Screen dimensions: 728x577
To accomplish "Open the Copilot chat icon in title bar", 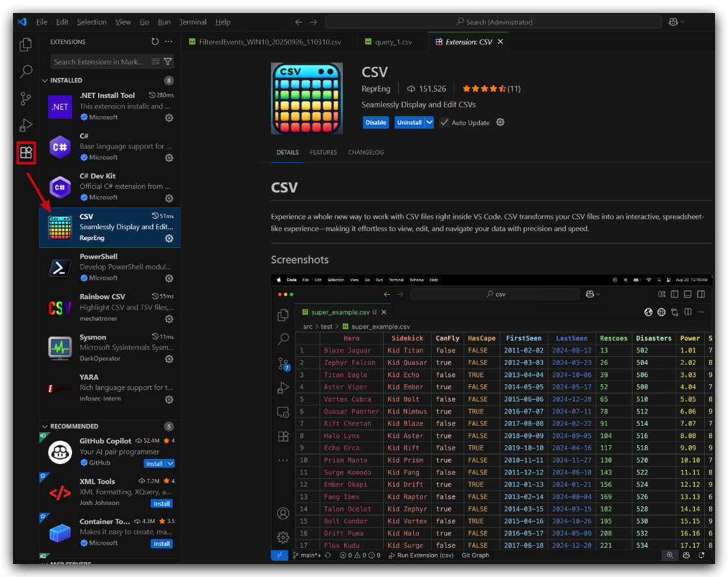I will coord(673,22).
